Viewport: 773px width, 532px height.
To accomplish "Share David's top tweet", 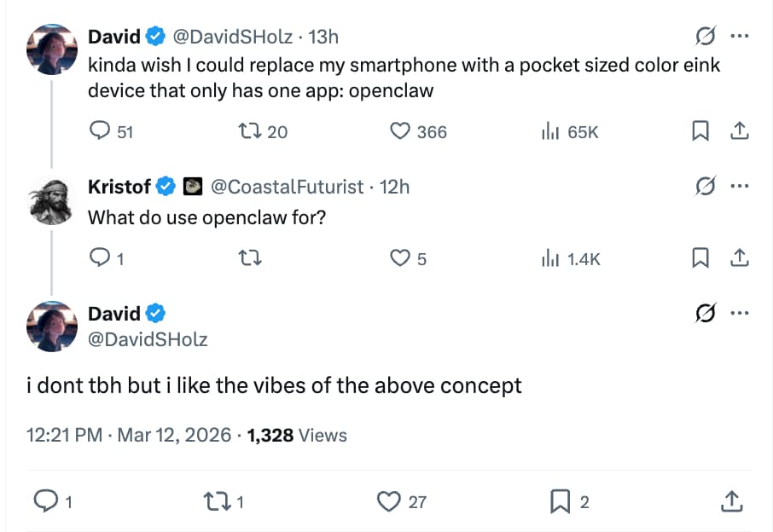I will pos(740,131).
